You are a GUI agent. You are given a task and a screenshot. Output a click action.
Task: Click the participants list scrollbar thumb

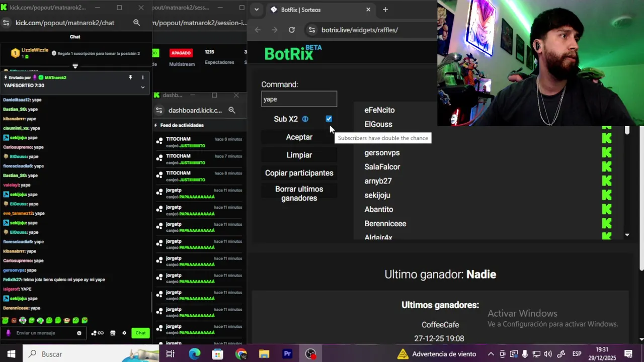(x=627, y=130)
